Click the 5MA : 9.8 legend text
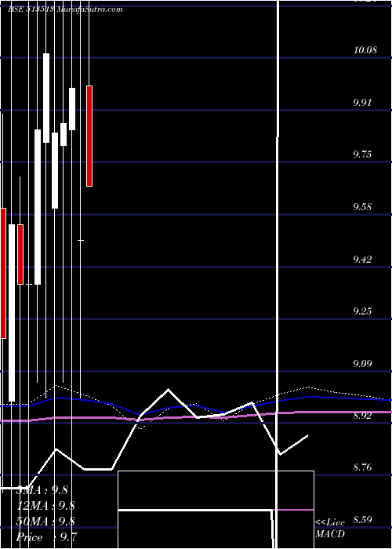Image resolution: width=392 pixels, height=549 pixels. pos(42,490)
